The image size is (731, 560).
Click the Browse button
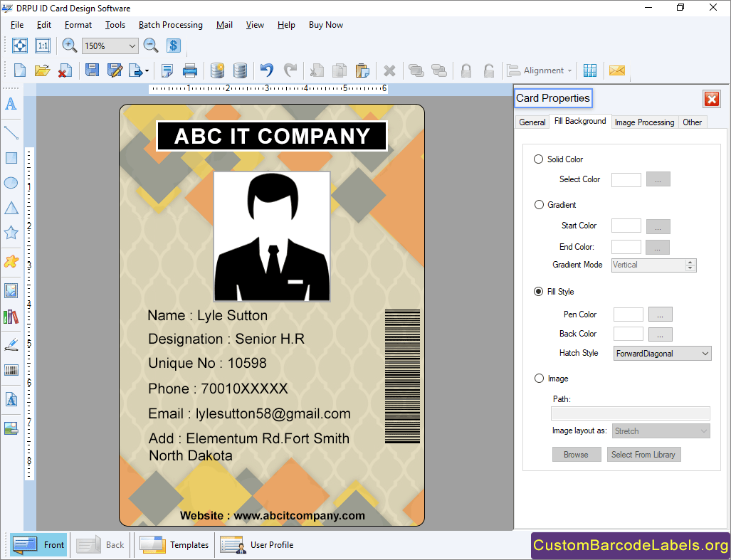tap(577, 454)
